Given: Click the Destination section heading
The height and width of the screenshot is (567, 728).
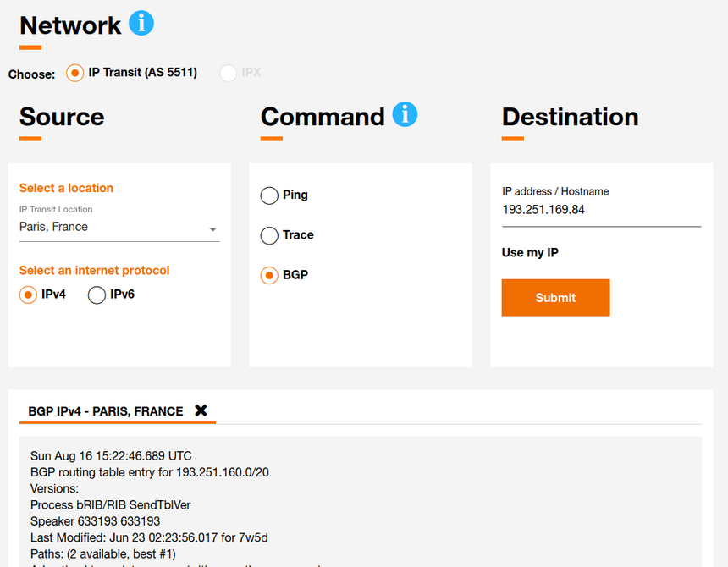Looking at the screenshot, I should 570,117.
